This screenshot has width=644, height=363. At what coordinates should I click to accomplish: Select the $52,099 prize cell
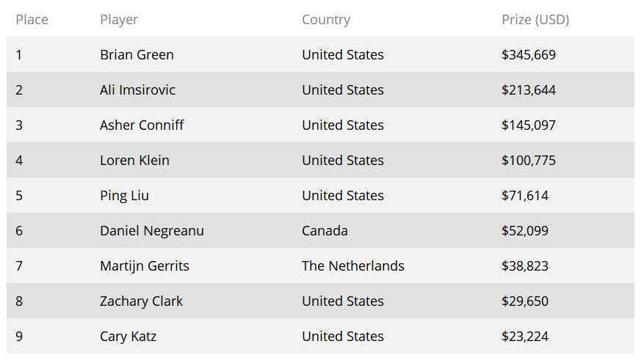[524, 231]
